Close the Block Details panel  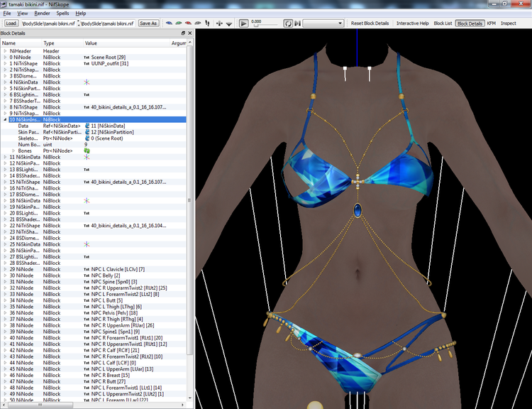(x=189, y=33)
